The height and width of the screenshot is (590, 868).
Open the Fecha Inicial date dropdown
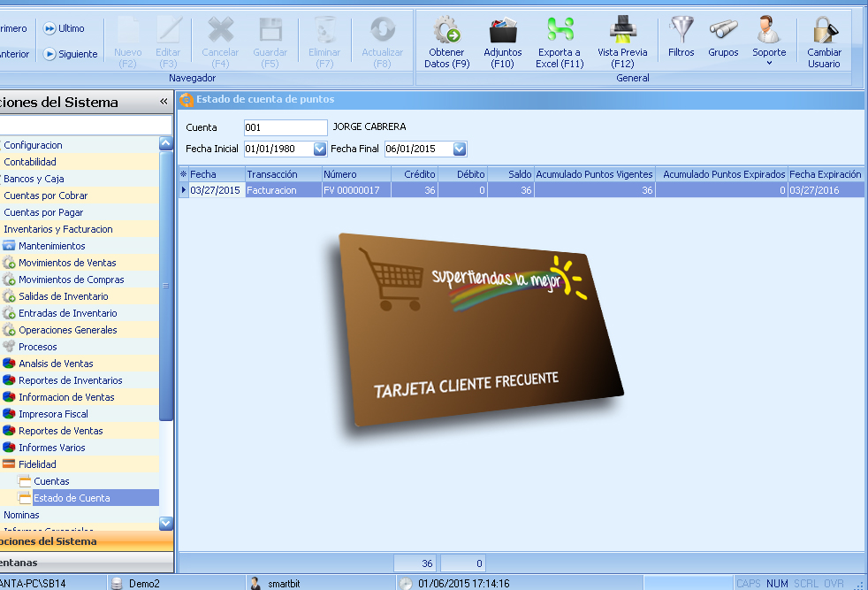coord(320,149)
